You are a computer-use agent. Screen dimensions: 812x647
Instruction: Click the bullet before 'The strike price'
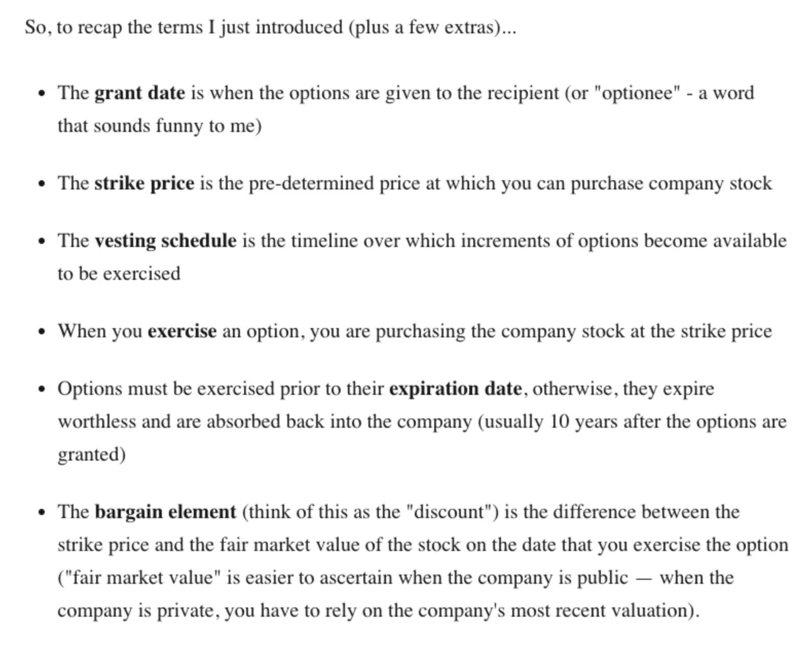42,185
